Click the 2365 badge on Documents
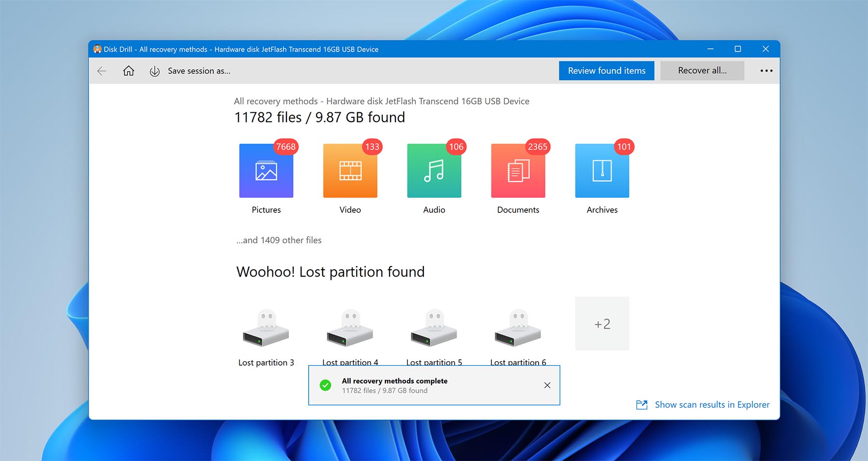This screenshot has height=461, width=868. point(538,146)
